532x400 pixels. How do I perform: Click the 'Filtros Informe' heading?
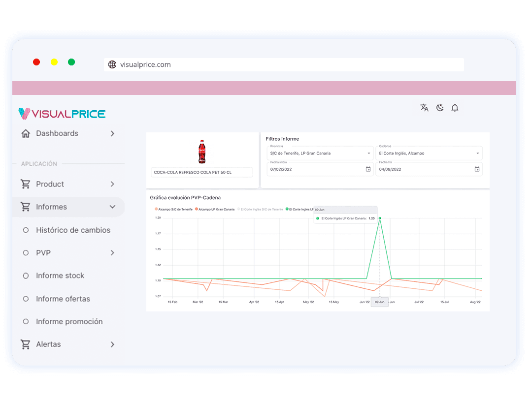pos(282,139)
